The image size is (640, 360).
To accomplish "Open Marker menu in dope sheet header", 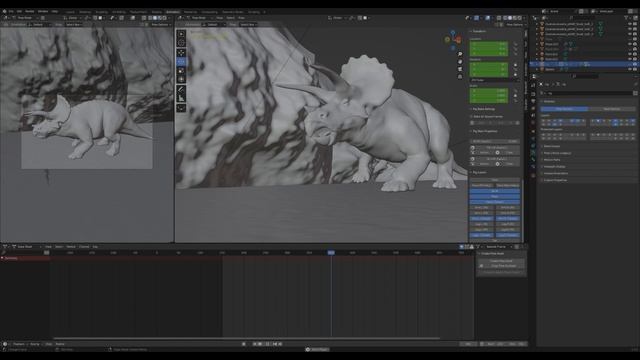I will [x=71, y=247].
